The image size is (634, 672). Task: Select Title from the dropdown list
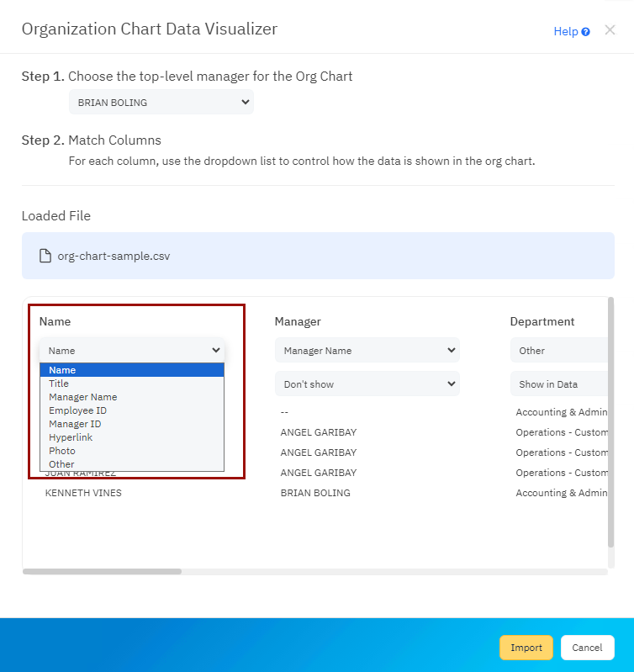[x=59, y=384]
